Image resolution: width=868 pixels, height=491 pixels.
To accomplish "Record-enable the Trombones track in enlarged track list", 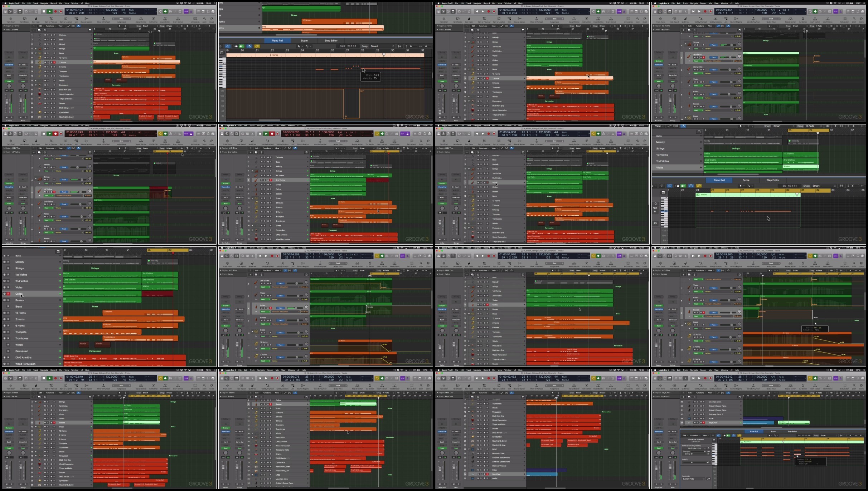I will click(x=8, y=338).
